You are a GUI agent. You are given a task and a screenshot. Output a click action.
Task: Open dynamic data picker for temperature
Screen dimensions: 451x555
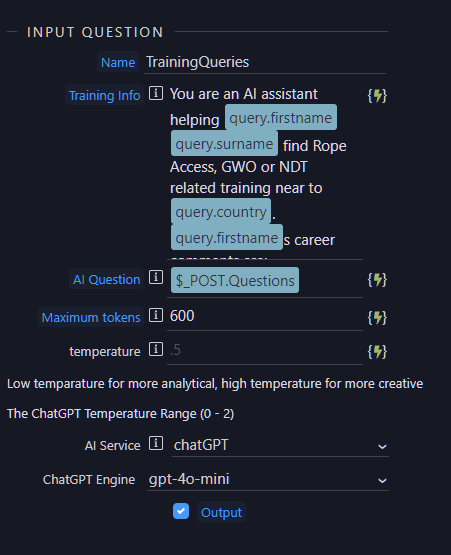377,352
